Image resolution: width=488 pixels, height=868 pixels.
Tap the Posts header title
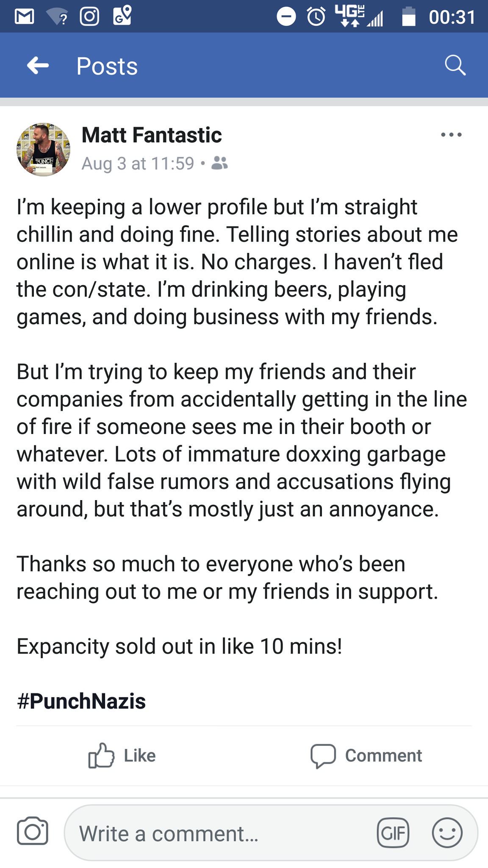[107, 66]
